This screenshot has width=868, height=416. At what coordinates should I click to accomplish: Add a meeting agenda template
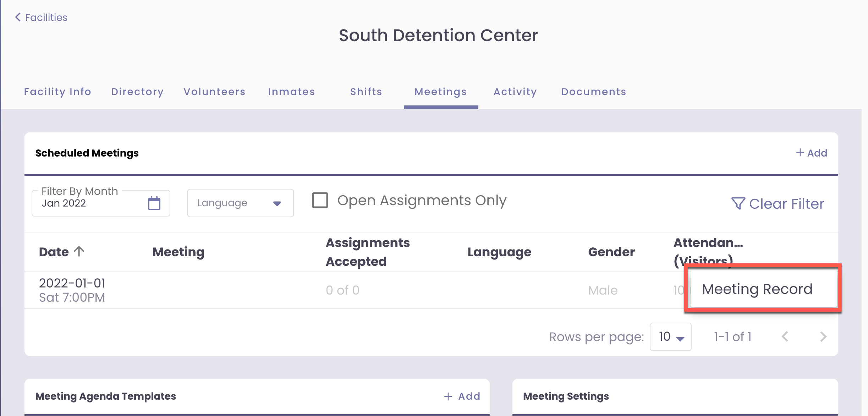(x=462, y=396)
